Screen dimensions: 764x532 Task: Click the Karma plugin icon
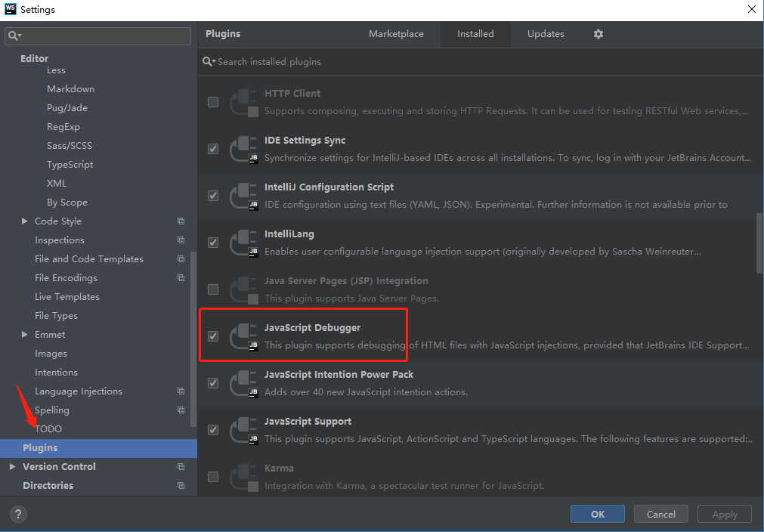[243, 477]
